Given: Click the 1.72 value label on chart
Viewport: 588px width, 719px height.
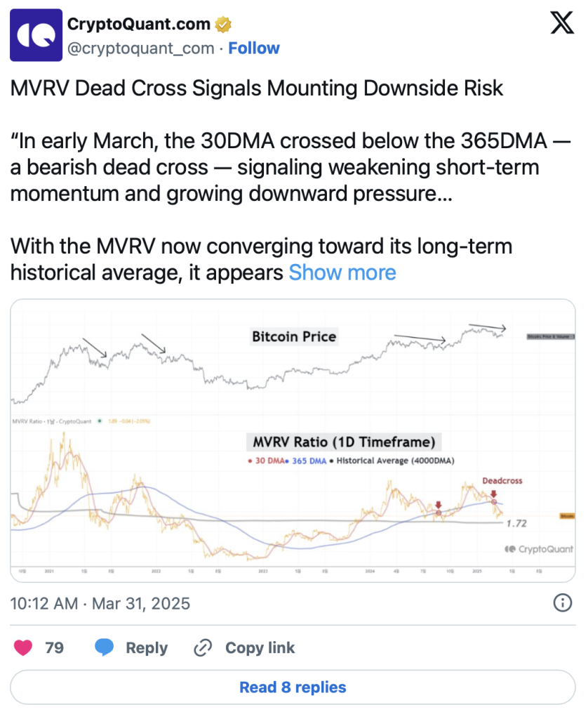Looking at the screenshot, I should pos(516,523).
